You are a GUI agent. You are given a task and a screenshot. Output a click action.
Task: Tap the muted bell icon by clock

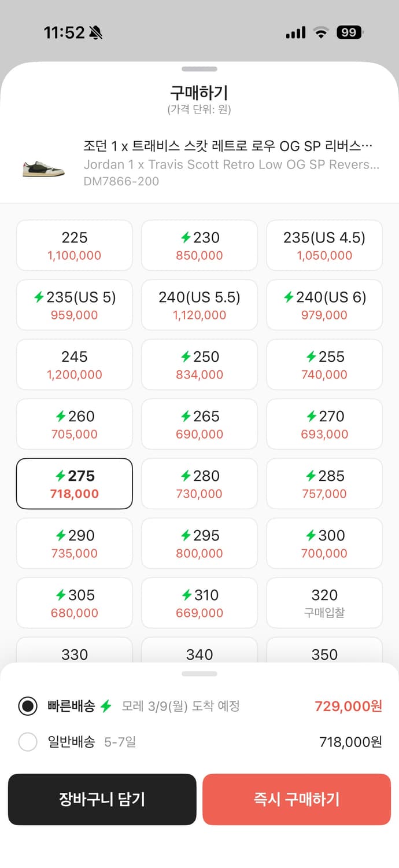click(x=96, y=33)
